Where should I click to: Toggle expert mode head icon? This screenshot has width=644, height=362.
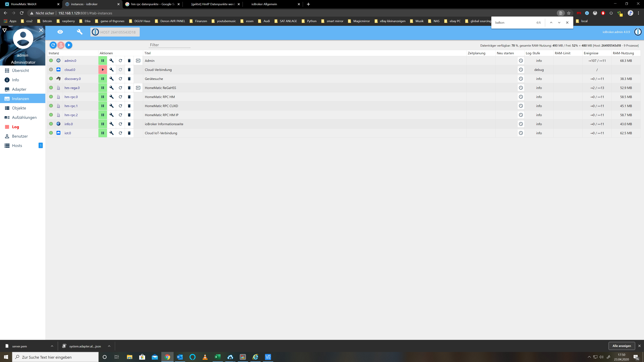[61, 45]
